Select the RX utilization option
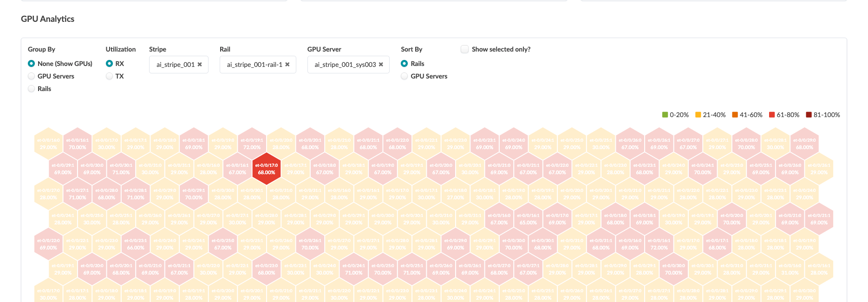Screen dimensions: 868x302 110,64
